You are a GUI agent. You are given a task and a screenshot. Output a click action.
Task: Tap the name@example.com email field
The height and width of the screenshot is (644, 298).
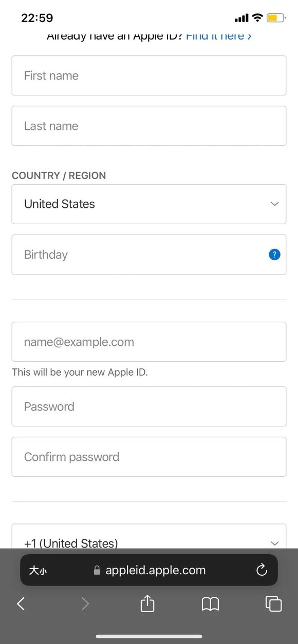tap(149, 342)
